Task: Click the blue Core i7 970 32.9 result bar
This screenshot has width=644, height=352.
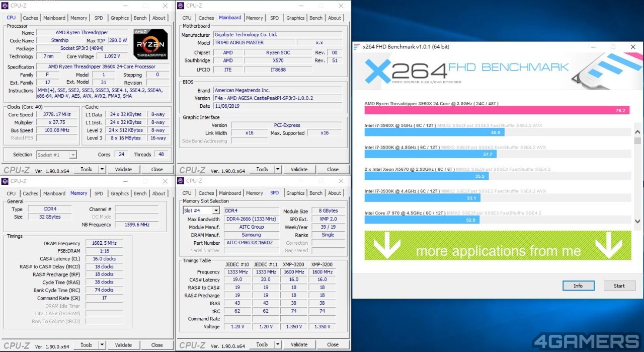Action: pos(422,220)
